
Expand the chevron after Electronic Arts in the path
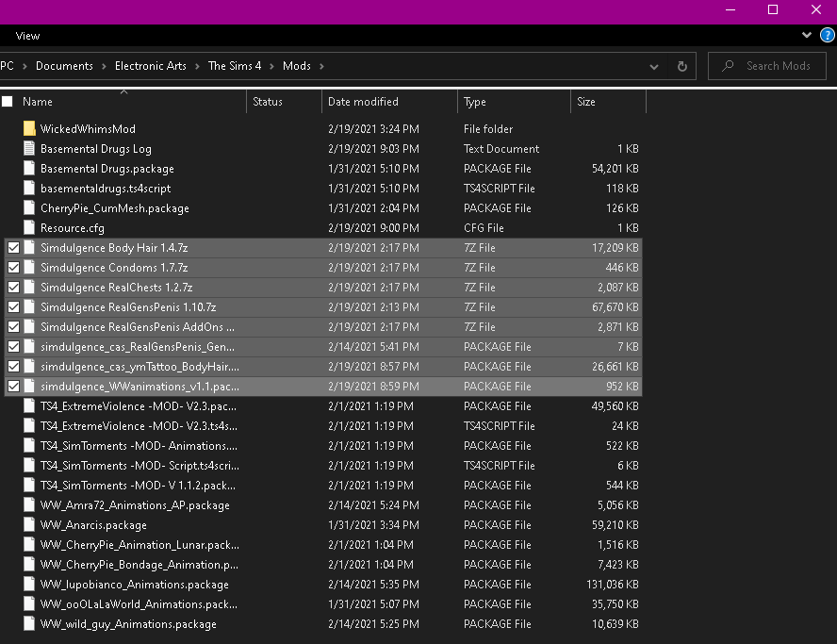click(x=197, y=66)
